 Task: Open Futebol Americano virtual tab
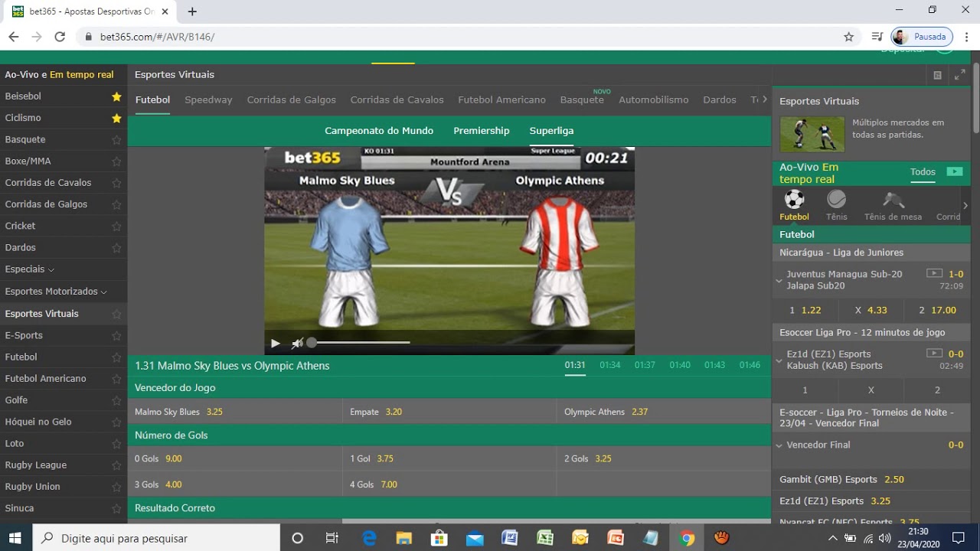pyautogui.click(x=501, y=99)
